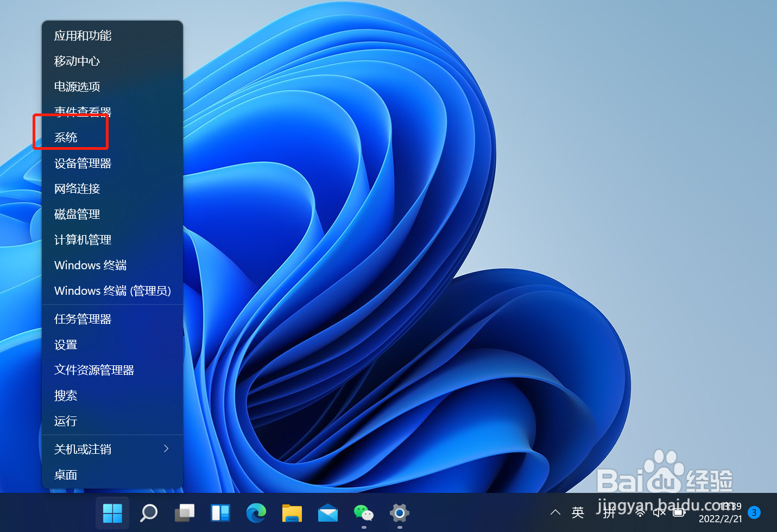This screenshot has width=777, height=532.
Task: Select 电源选项 in the menu
Action: click(x=77, y=86)
